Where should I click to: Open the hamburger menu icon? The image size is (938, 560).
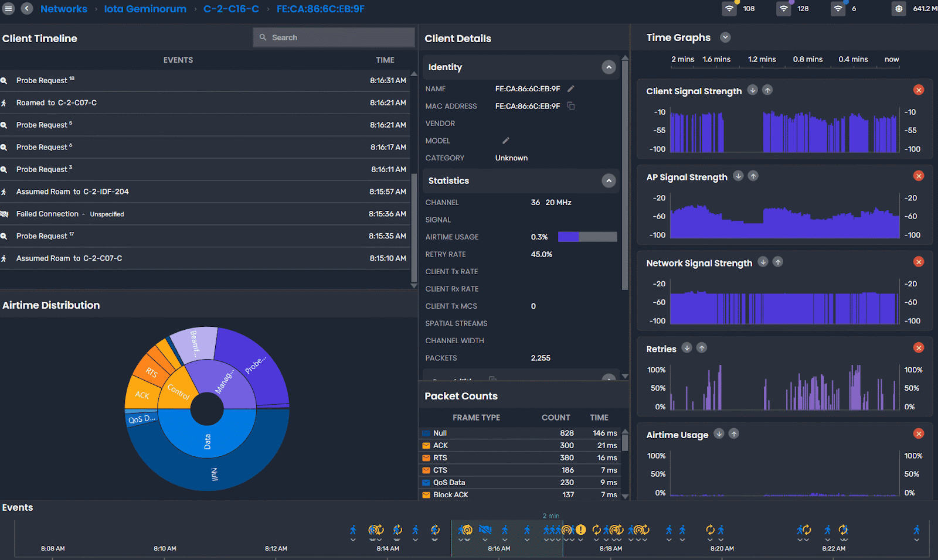(x=8, y=9)
